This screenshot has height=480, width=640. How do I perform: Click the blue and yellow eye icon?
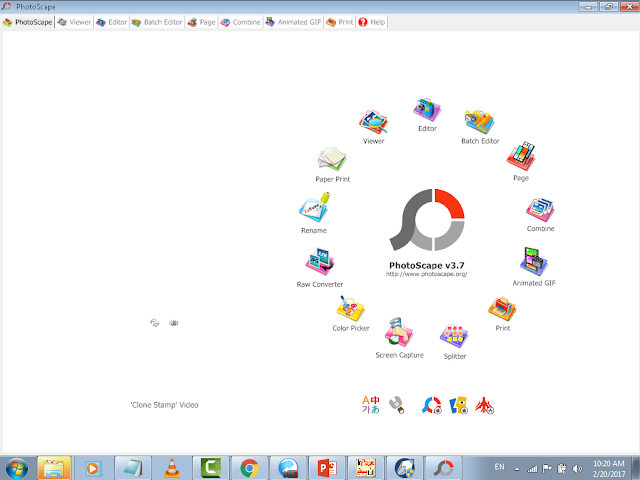pos(458,405)
